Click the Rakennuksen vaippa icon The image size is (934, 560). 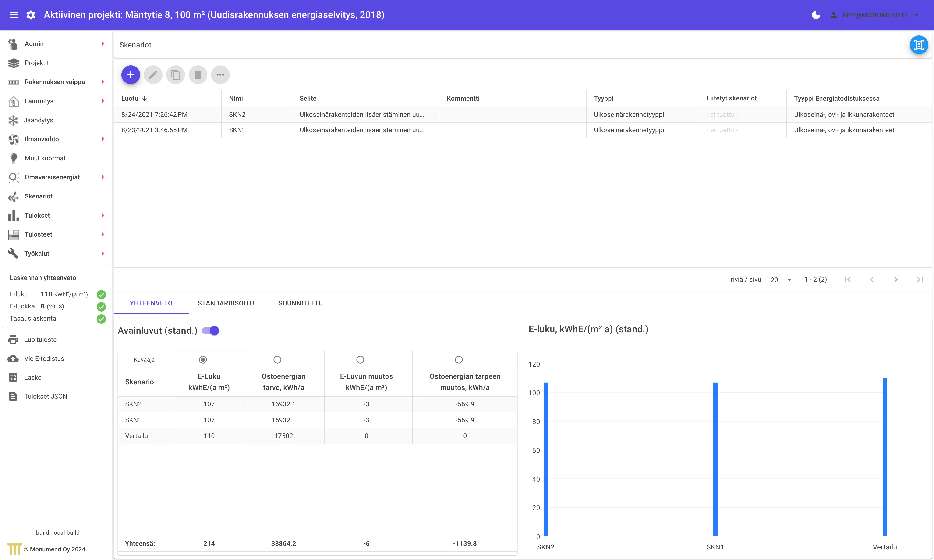pos(14,82)
